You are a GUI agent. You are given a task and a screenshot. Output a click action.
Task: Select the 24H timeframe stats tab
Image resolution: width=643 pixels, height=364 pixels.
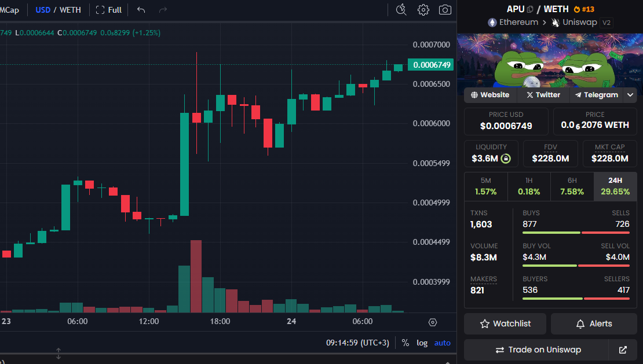tap(615, 186)
